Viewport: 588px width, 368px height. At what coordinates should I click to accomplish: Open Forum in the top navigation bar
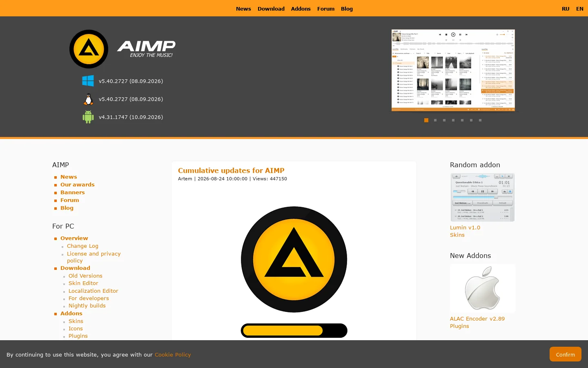pos(326,9)
